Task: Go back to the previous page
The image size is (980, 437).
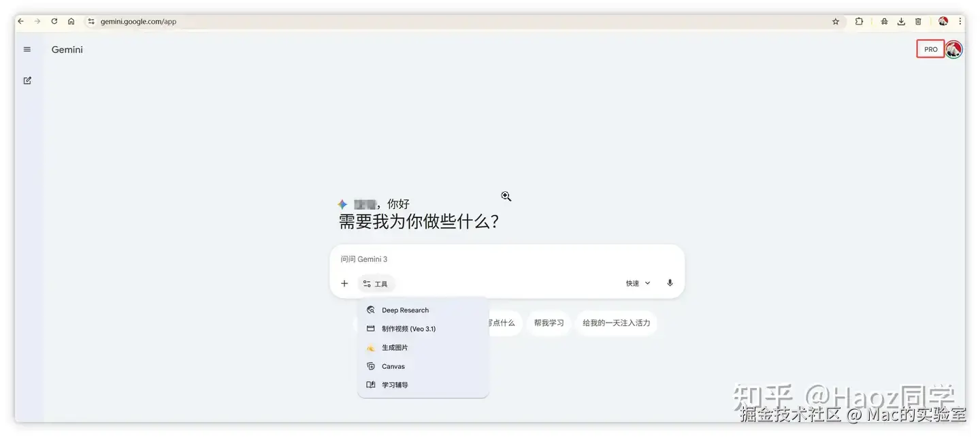Action: click(x=20, y=21)
